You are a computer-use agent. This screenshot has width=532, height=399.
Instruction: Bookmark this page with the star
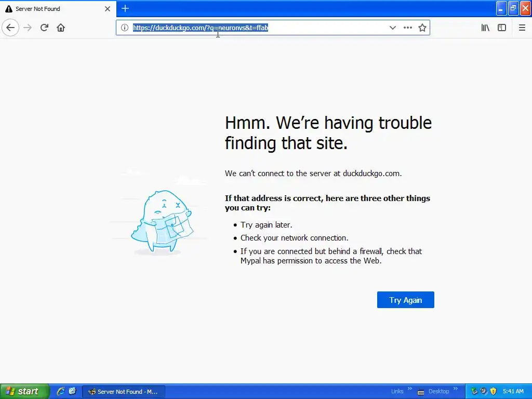pos(422,28)
